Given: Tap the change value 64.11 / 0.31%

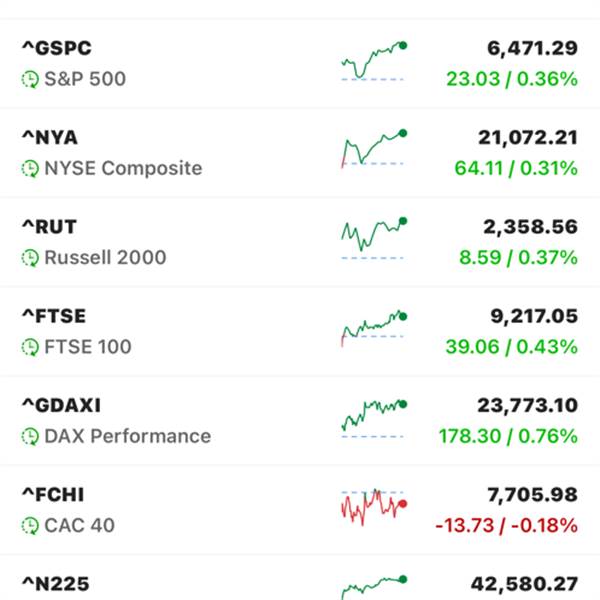Looking at the screenshot, I should tap(516, 168).
